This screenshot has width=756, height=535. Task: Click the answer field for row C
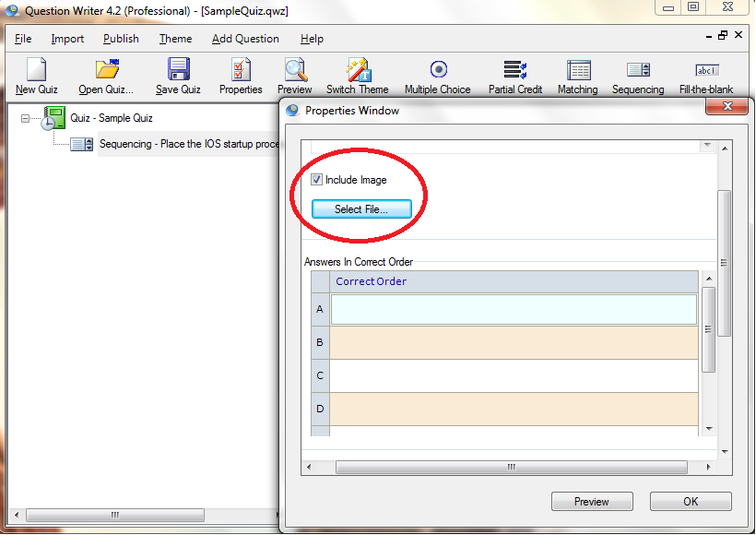pyautogui.click(x=514, y=375)
